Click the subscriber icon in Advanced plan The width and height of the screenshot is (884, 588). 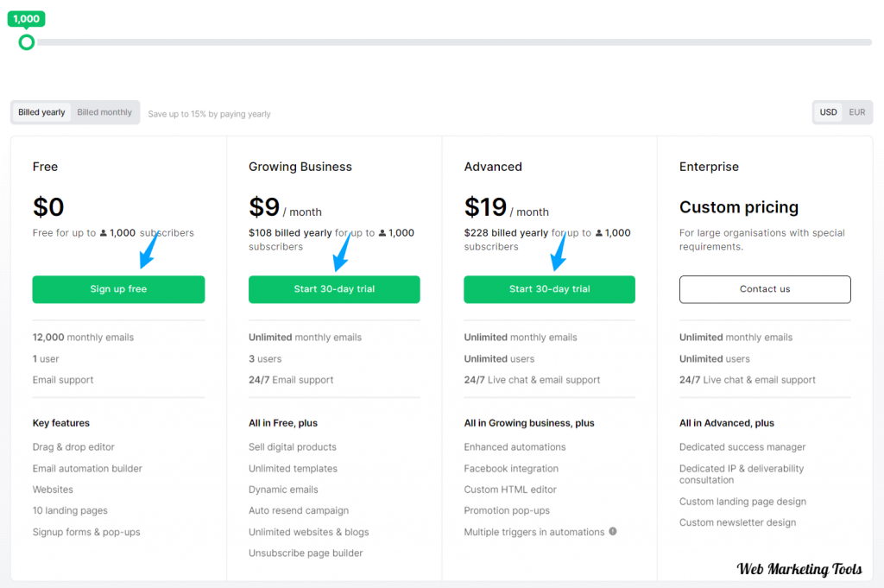click(x=599, y=233)
